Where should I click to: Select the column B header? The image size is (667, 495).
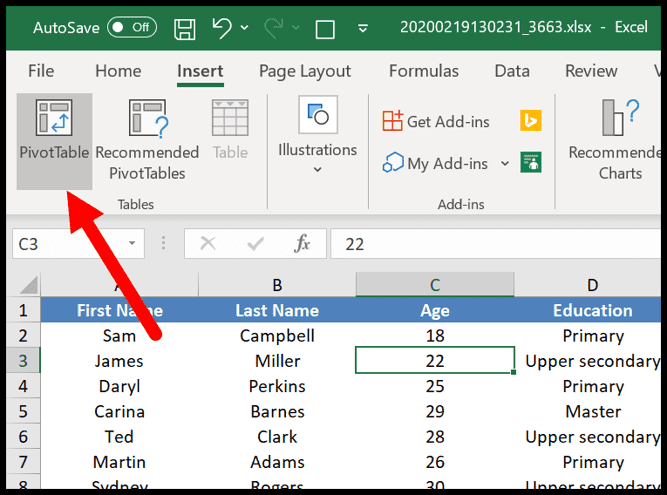coord(277,284)
